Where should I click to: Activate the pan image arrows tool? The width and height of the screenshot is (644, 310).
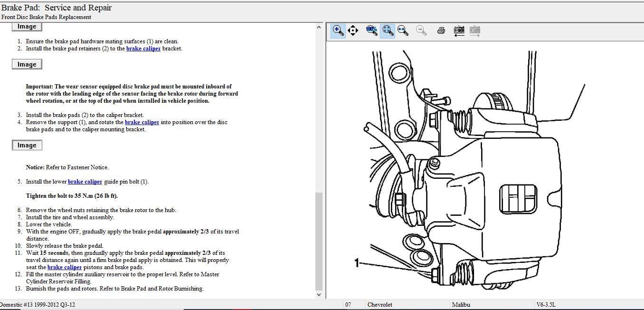click(352, 30)
